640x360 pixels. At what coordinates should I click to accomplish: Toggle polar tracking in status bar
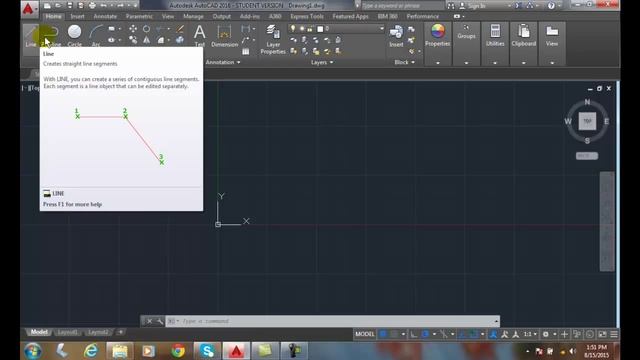[425, 334]
